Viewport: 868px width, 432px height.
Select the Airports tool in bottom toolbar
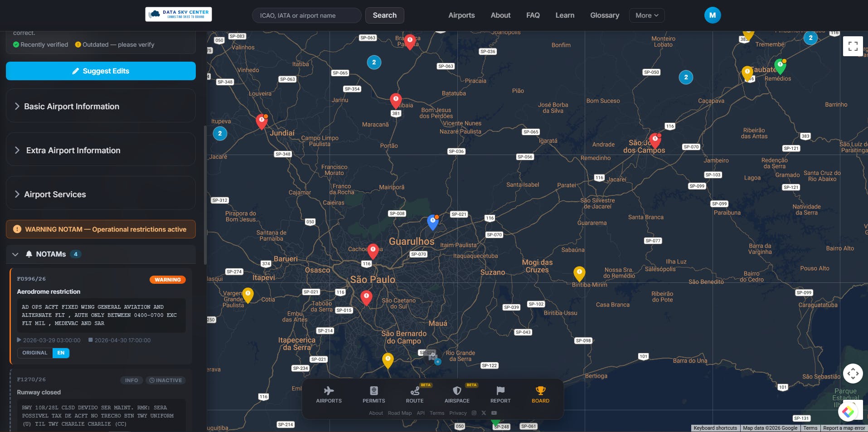[x=329, y=394]
